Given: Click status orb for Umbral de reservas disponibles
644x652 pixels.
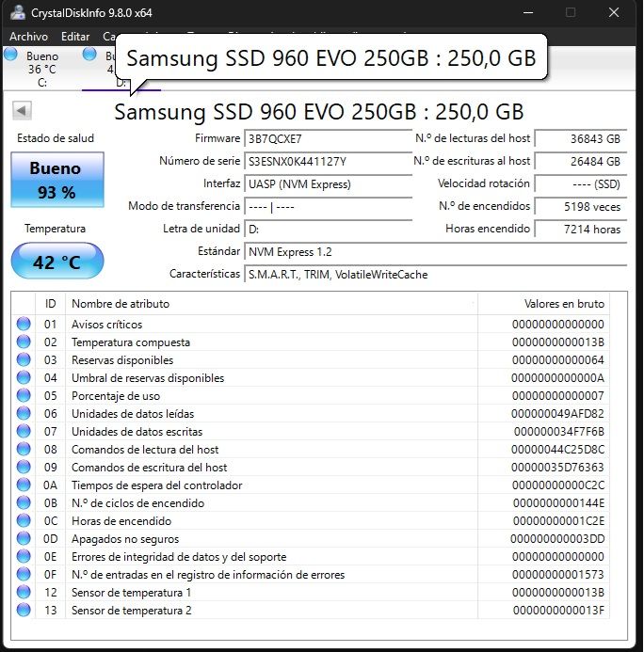Looking at the screenshot, I should coord(24,377).
